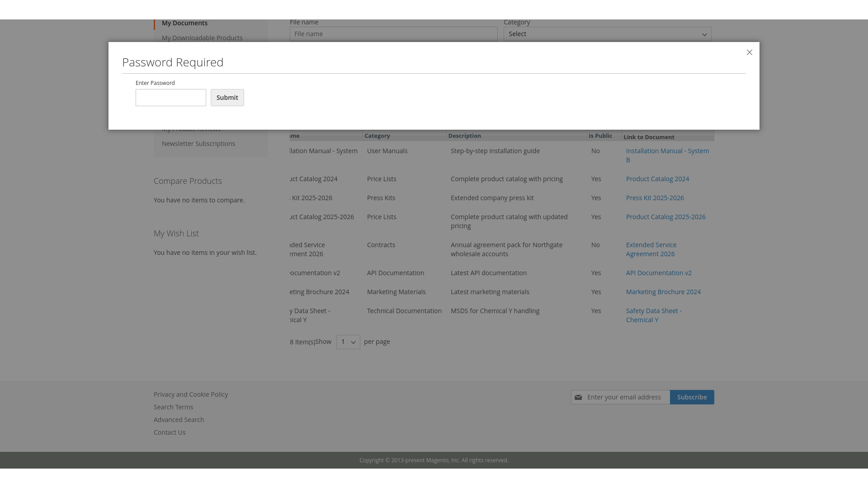The width and height of the screenshot is (868, 488).
Task: Select 'Latest API documentation' description cell
Action: coord(489,273)
